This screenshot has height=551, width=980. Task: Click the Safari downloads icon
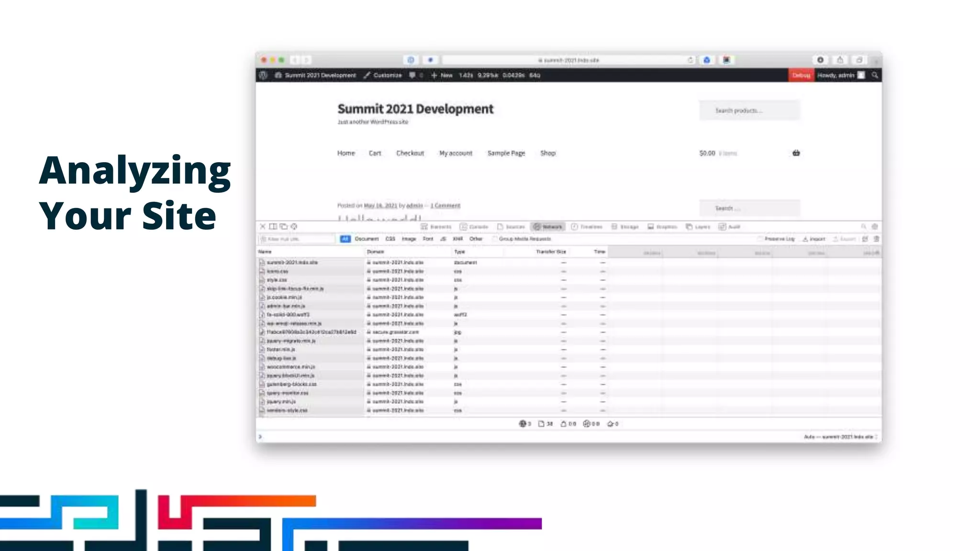[x=820, y=60]
